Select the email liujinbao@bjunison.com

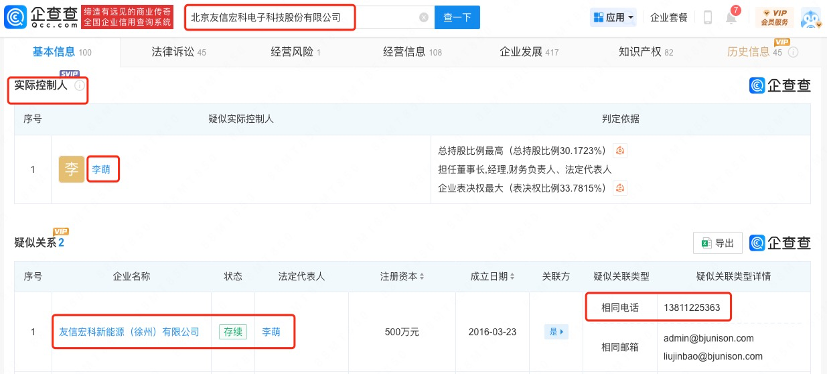712,356
